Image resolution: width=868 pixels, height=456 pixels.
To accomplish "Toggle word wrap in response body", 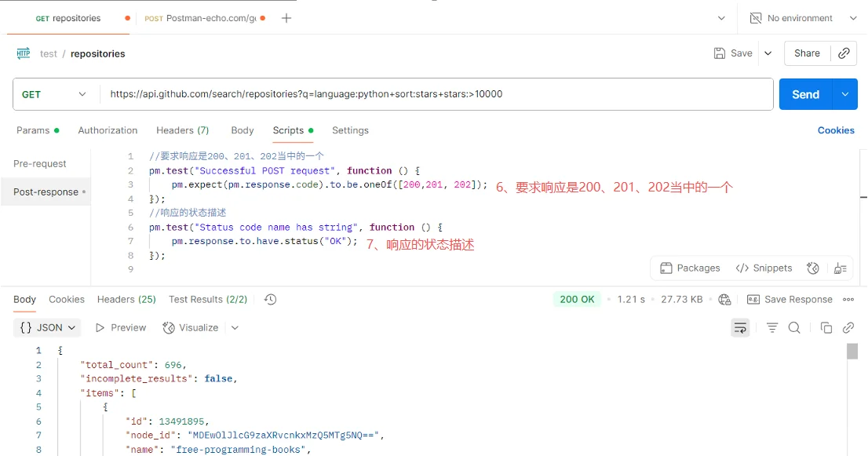I will click(x=740, y=327).
